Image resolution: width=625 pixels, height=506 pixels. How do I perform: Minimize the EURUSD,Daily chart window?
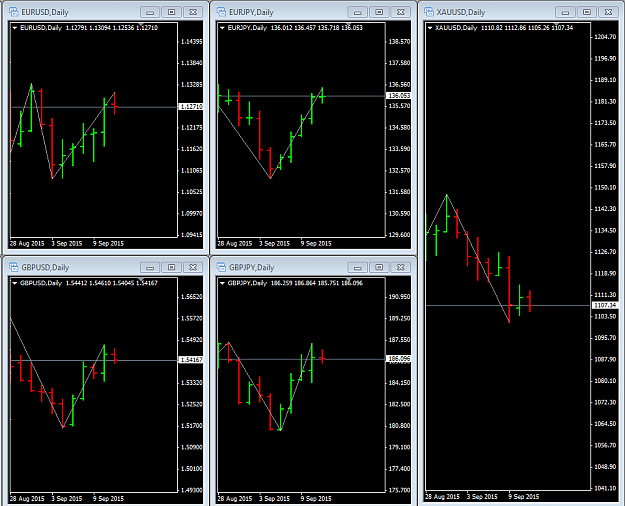150,12
